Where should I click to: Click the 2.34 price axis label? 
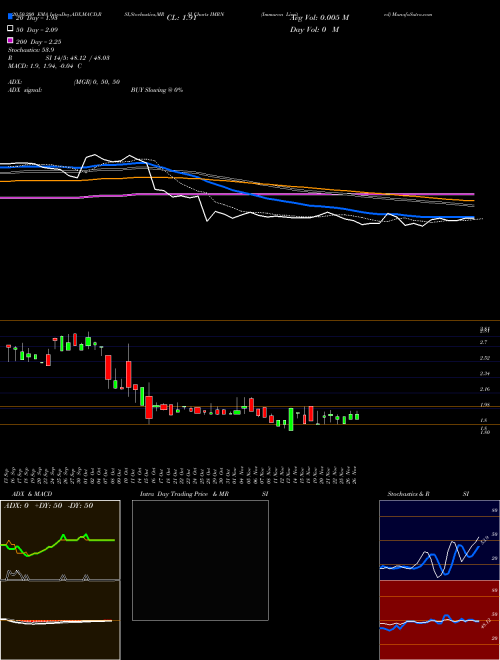pyautogui.click(x=484, y=373)
